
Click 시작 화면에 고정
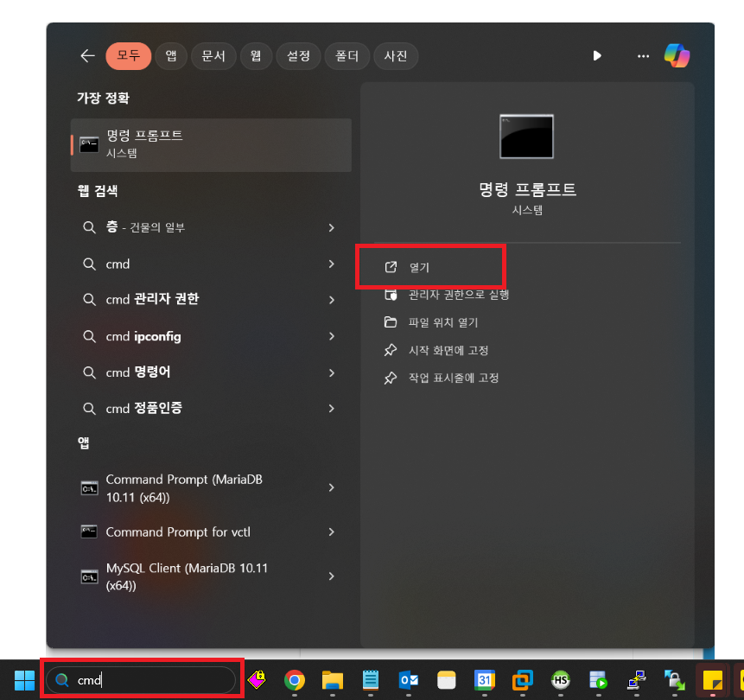[436, 351]
